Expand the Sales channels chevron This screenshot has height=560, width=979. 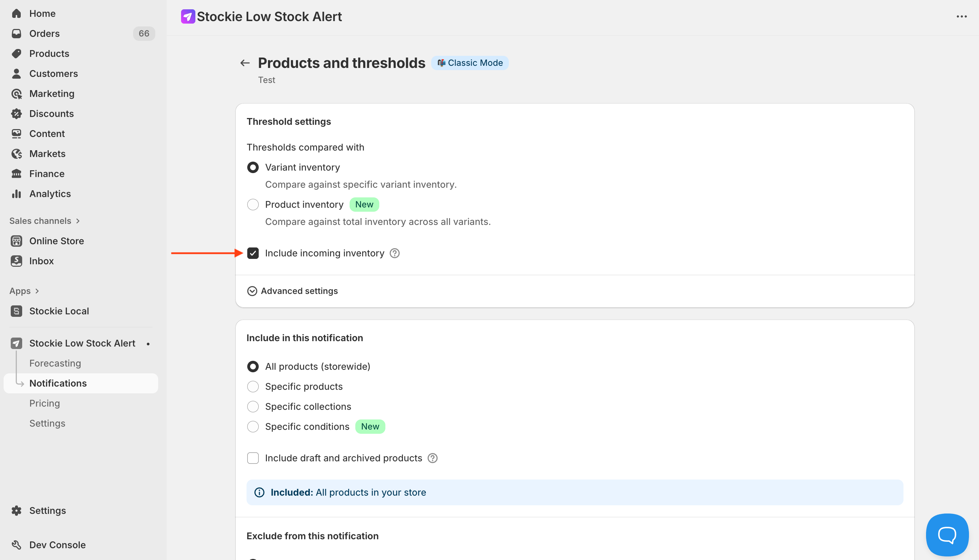point(78,221)
